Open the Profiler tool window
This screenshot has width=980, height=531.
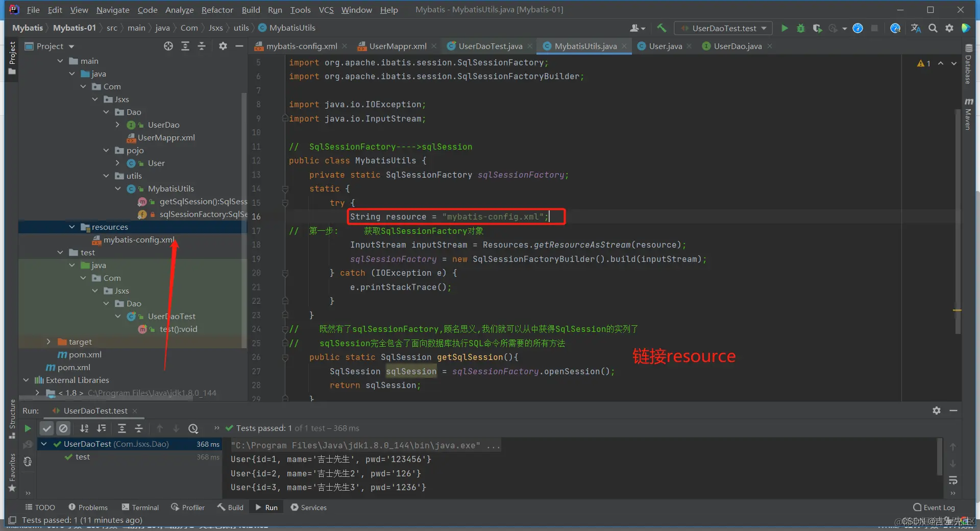tap(188, 508)
